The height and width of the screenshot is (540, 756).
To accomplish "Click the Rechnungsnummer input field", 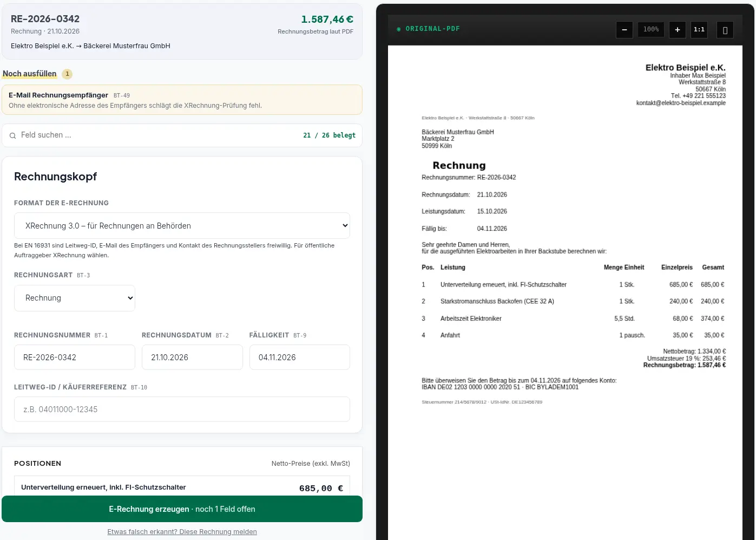I will (x=75, y=357).
